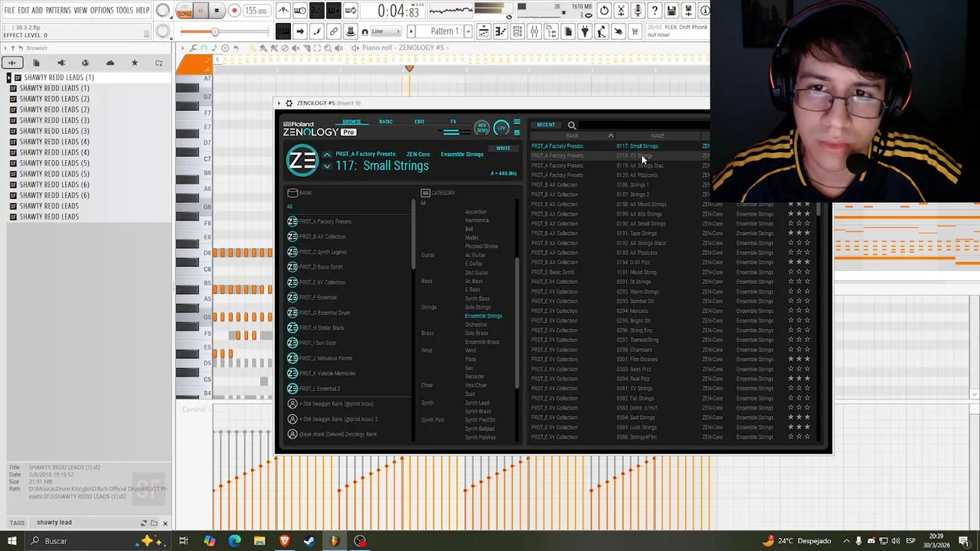Toggle the star rating for 0584: Sad Strings
Screen dimensions: 980x551
pyautogui.click(x=799, y=418)
